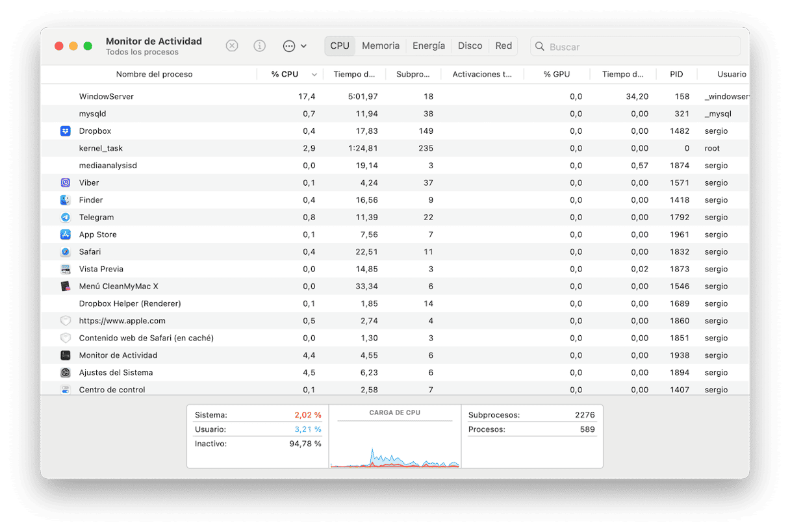Click the Sistema 2,02 % value
790x532 pixels.
pos(308,414)
